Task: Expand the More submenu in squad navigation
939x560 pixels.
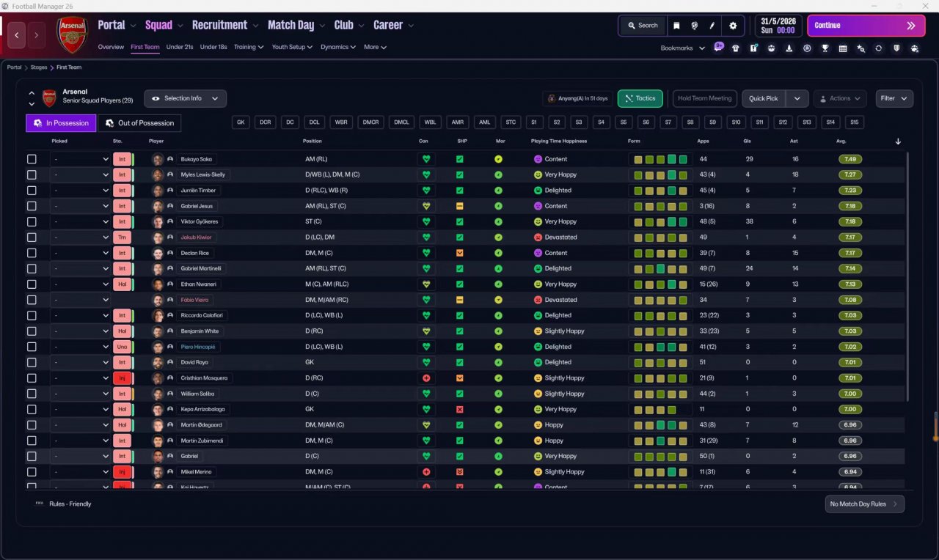Action: tap(375, 47)
